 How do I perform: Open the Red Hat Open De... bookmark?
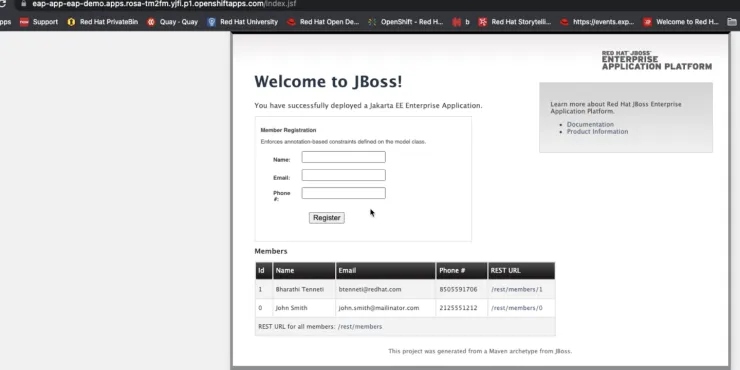[323, 22]
